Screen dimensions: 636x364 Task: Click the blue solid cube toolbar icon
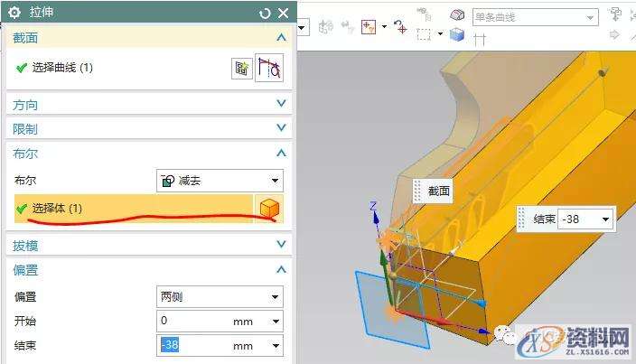[x=457, y=34]
